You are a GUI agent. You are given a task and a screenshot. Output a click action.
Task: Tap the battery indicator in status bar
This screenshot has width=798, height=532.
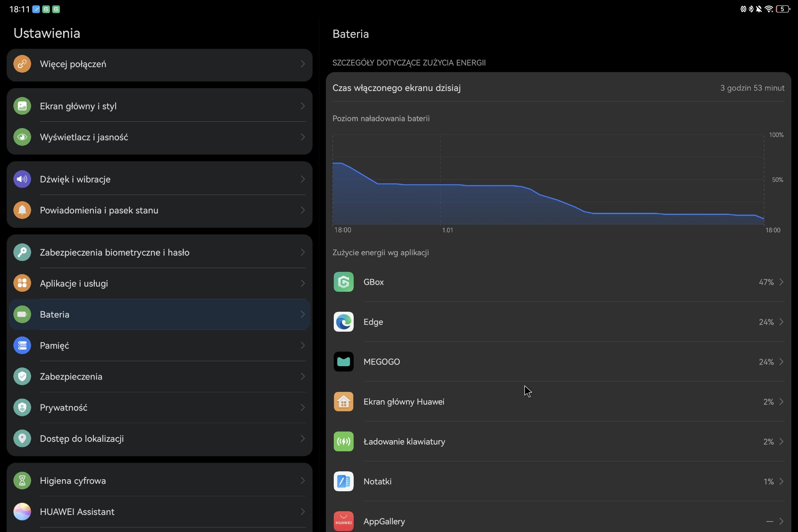click(783, 9)
